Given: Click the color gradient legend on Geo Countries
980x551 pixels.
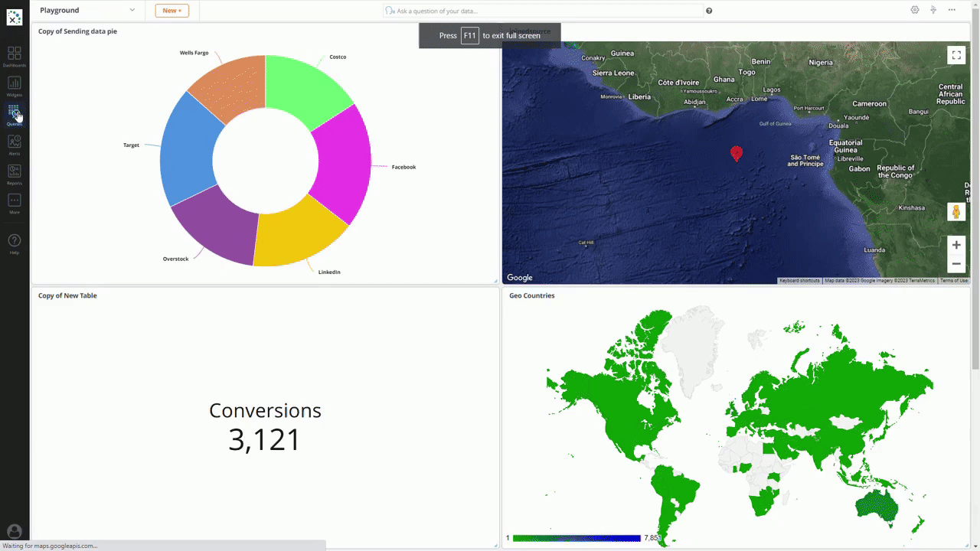Looking at the screenshot, I should tap(577, 538).
